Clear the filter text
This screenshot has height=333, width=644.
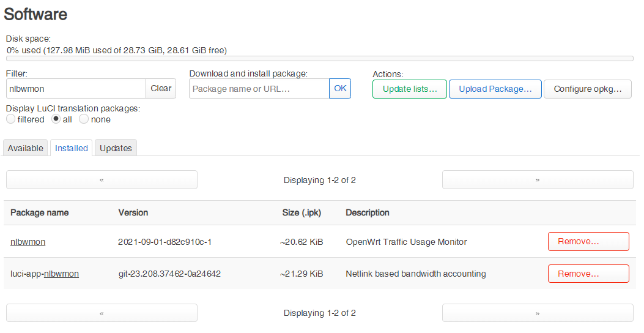click(x=161, y=88)
